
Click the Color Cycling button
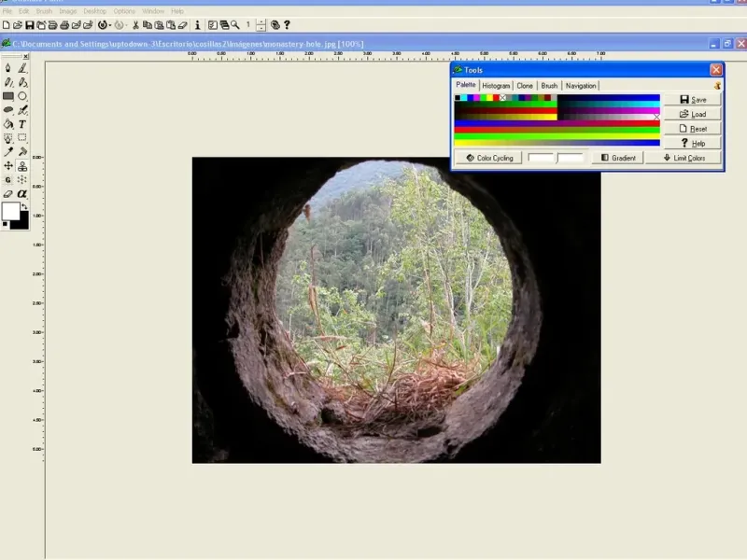(x=488, y=158)
